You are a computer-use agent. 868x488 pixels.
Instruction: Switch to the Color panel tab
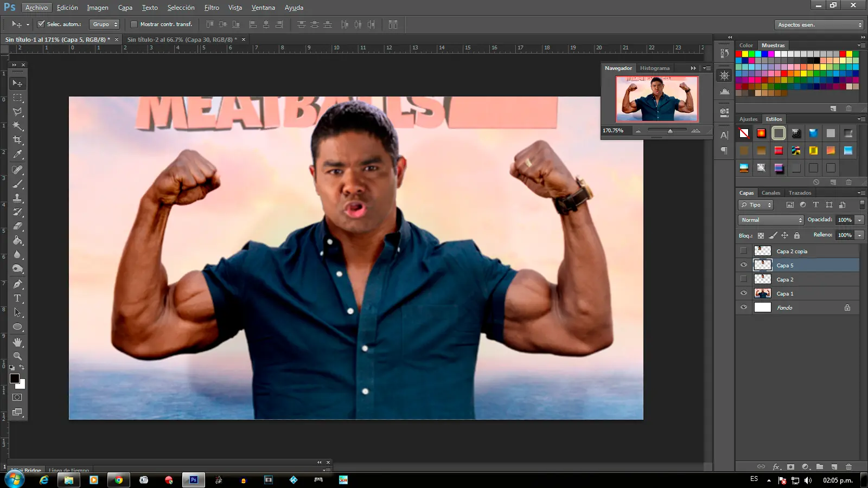point(746,46)
